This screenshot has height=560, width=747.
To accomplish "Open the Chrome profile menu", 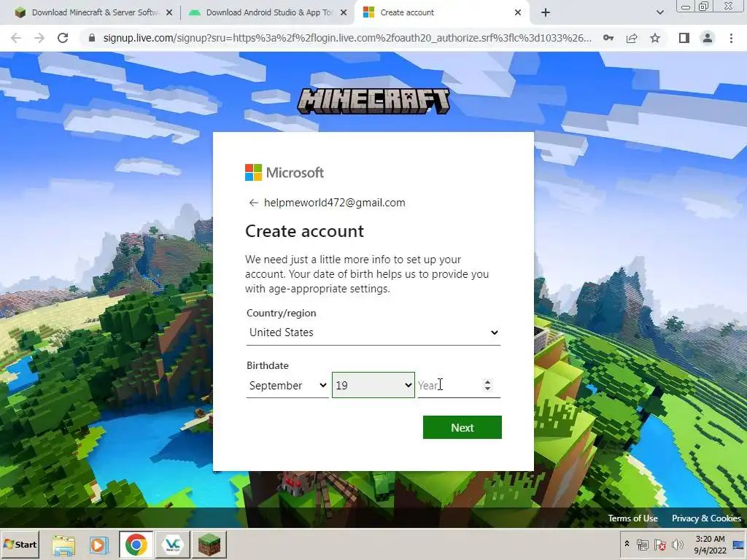I will [x=708, y=38].
